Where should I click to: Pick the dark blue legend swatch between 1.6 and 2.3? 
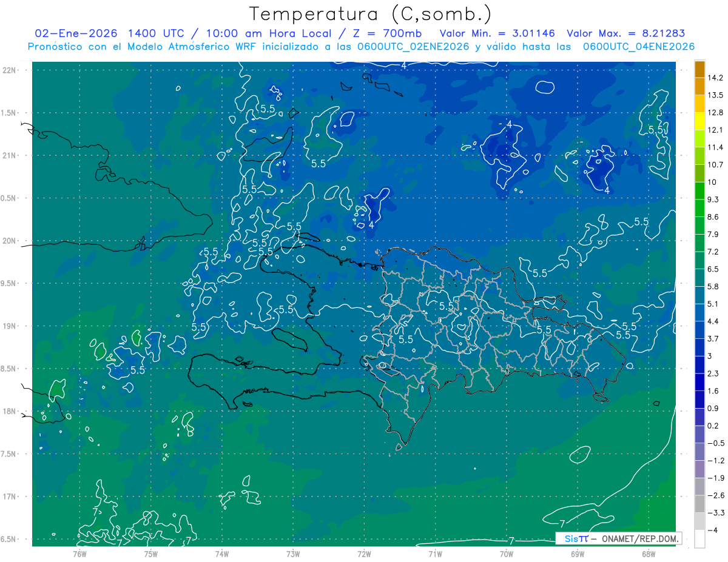(699, 383)
